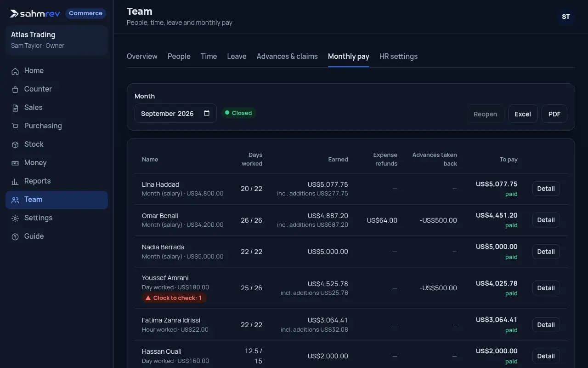This screenshot has width=588, height=368.
Task: Go to Counter in the sidebar
Action: click(x=57, y=89)
